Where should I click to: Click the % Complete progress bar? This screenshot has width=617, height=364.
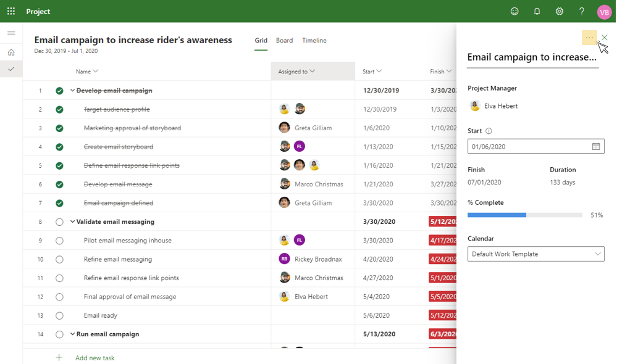(525, 215)
